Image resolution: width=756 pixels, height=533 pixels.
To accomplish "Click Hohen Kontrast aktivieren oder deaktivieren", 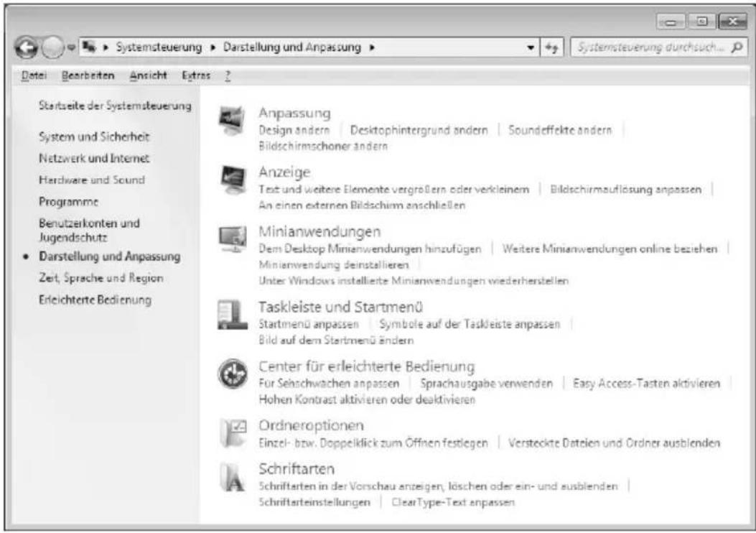I will tap(367, 399).
